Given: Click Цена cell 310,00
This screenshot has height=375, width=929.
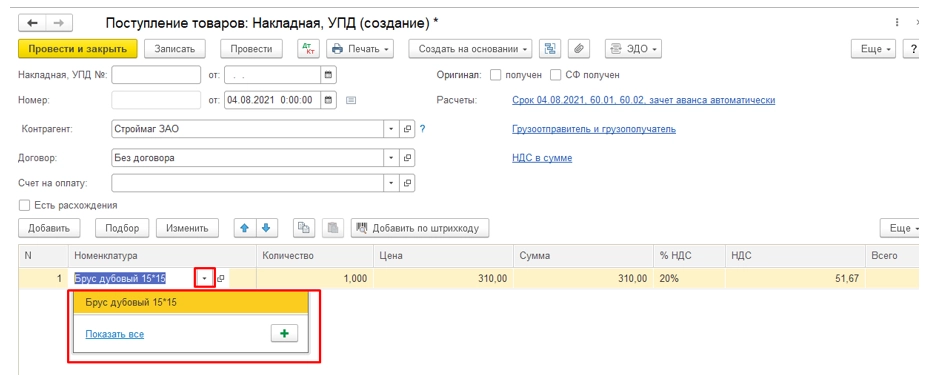Looking at the screenshot, I should point(443,278).
